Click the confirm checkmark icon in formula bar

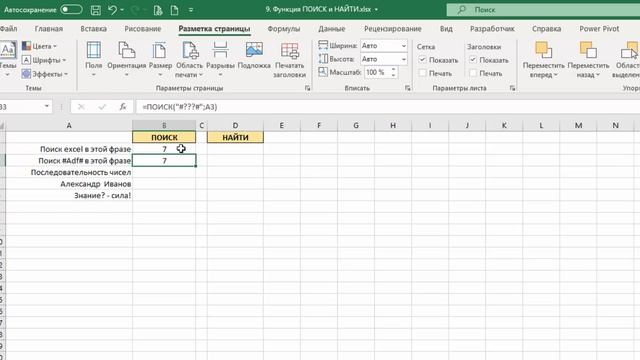[102, 107]
